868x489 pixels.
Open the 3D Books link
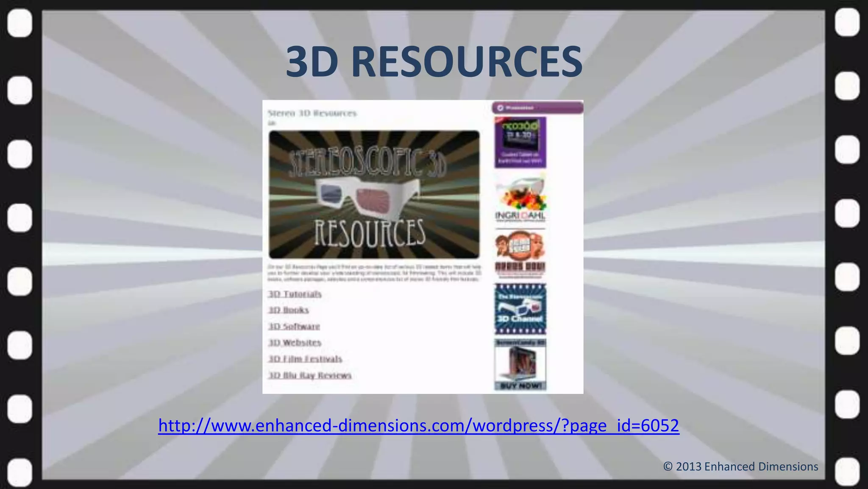coord(288,310)
